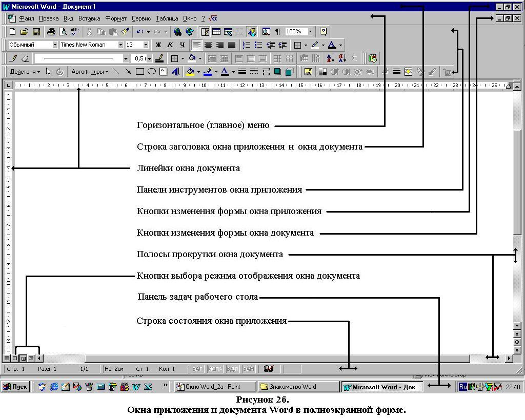The image size is (525, 420).
Task: Apply numbered list formatting
Action: [x=247, y=45]
